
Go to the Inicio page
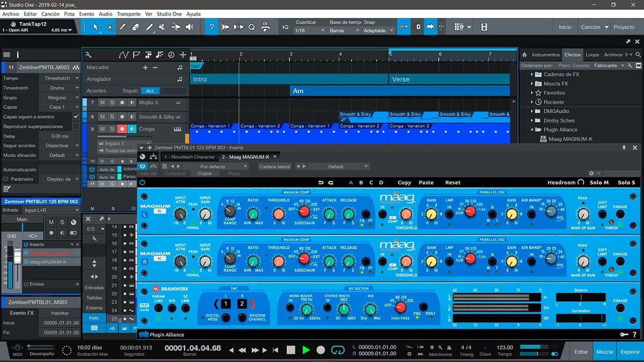565,27
